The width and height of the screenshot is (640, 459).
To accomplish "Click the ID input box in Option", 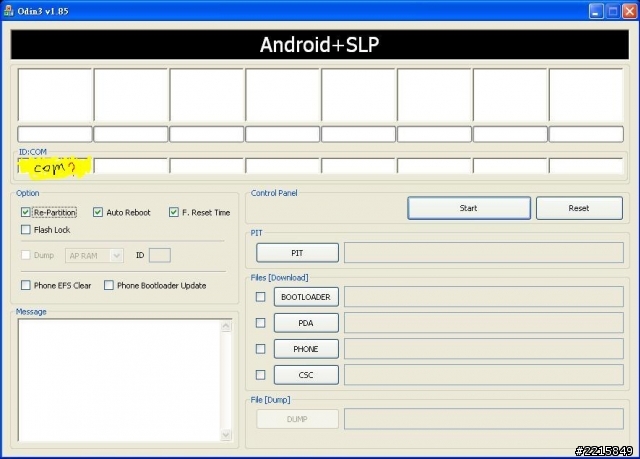I will coord(160,255).
